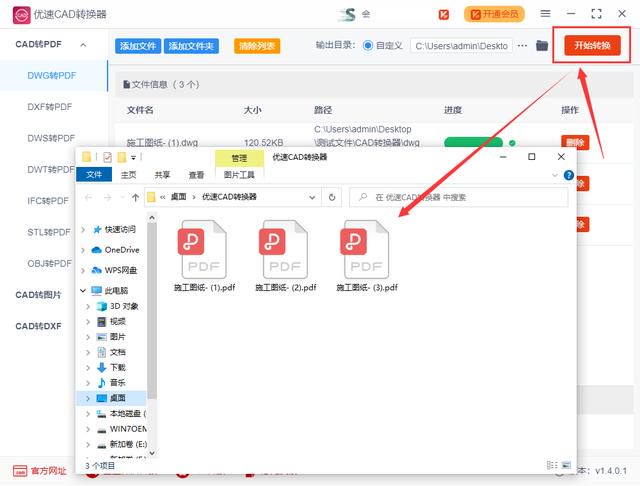Switch Explorer to large icons view

(567, 465)
